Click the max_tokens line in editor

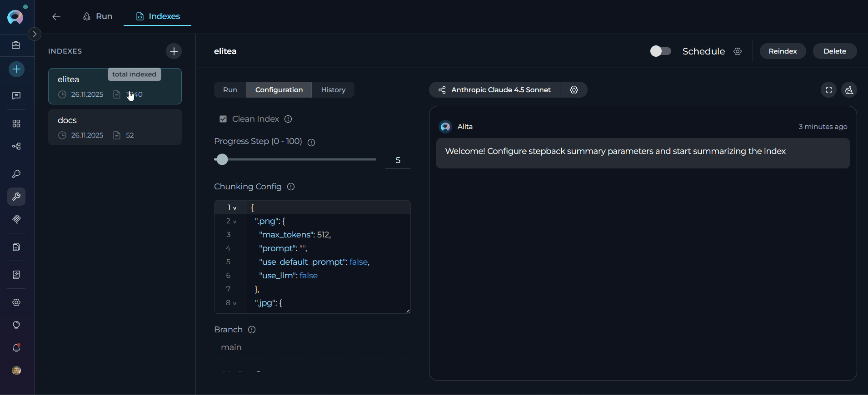tap(295, 235)
